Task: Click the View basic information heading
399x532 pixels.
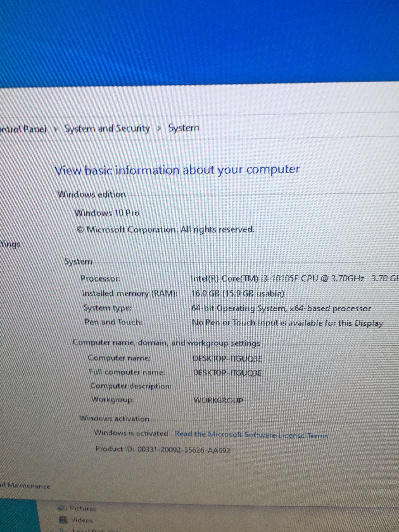Action: click(x=177, y=170)
